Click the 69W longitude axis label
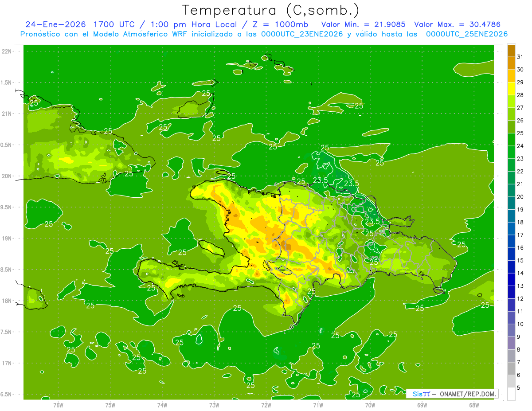This screenshot has width=532, height=411. point(422,405)
